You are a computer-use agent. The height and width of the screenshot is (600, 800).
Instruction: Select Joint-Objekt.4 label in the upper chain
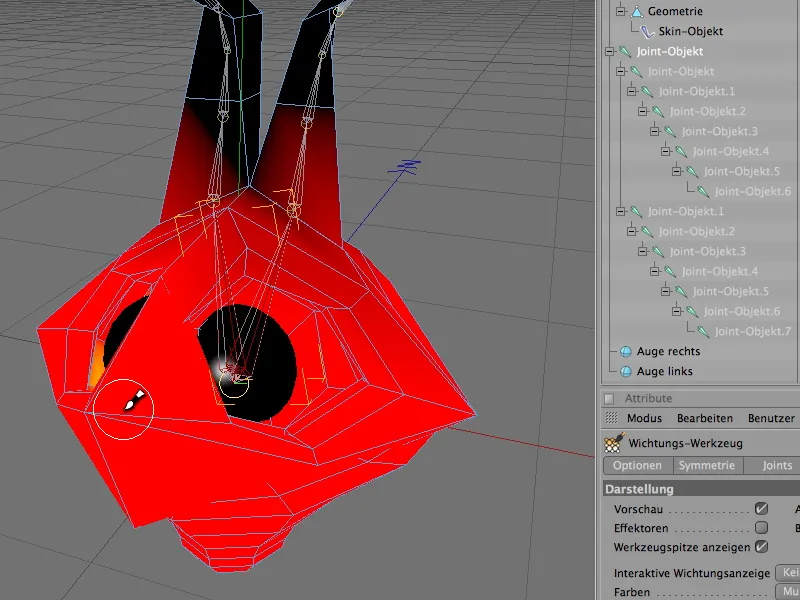(731, 152)
